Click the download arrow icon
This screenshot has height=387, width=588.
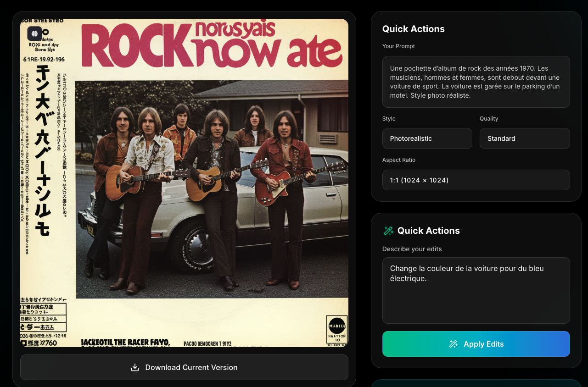(135, 367)
